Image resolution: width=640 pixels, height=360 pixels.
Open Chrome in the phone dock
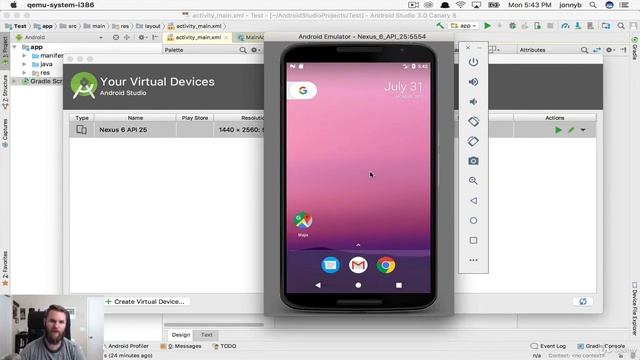386,265
